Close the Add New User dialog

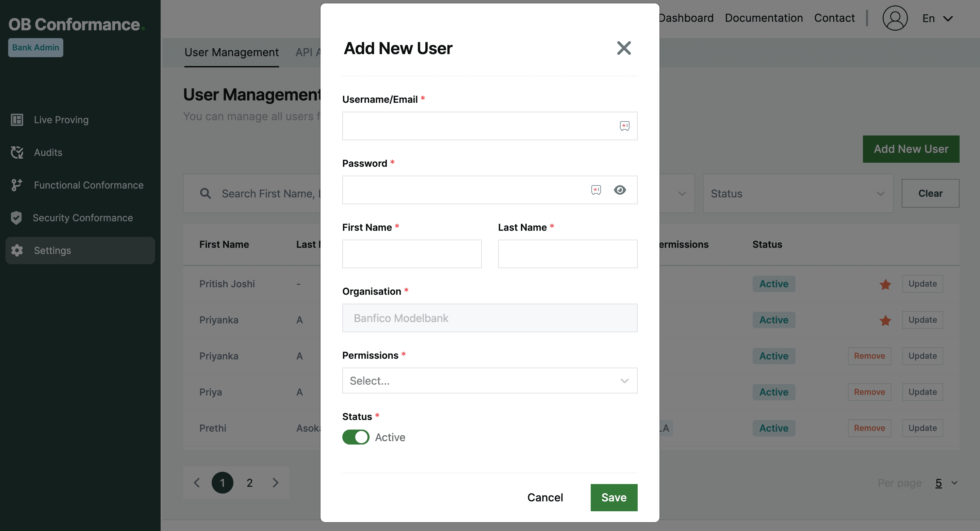(x=623, y=48)
